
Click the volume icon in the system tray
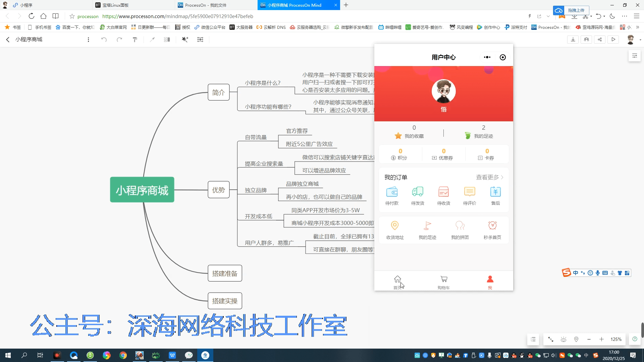click(554, 355)
